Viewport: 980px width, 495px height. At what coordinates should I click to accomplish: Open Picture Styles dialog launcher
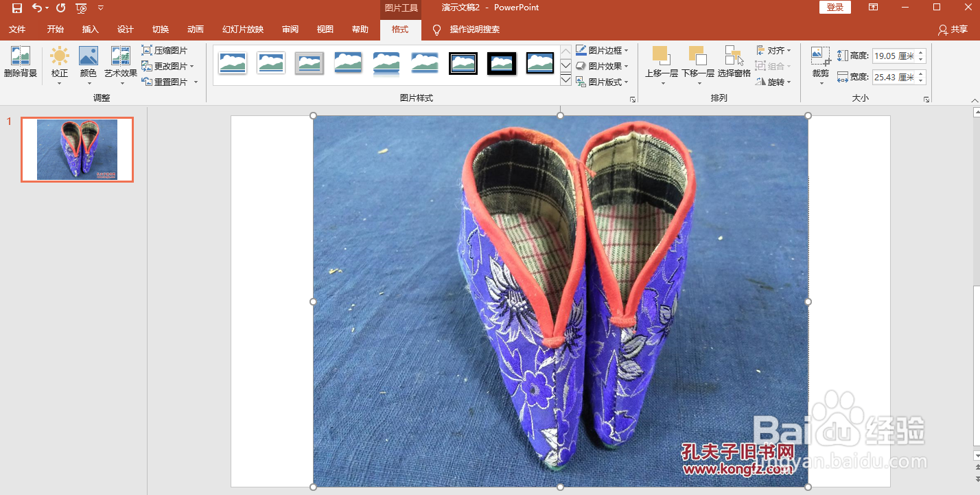(x=633, y=100)
